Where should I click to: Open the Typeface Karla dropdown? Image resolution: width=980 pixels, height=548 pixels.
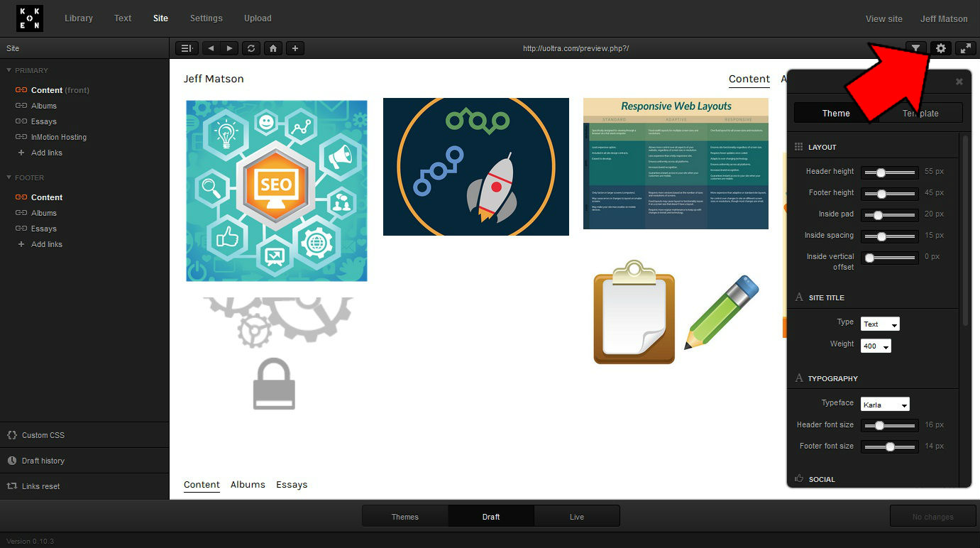pos(885,405)
